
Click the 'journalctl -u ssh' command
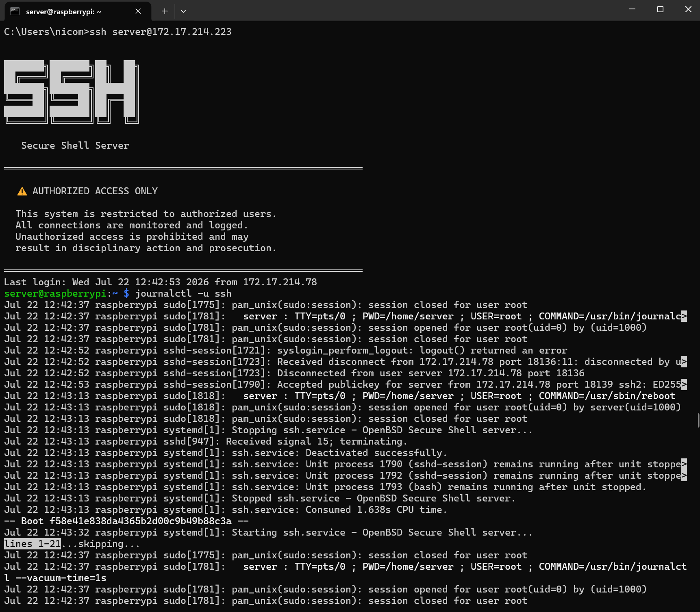(x=183, y=293)
